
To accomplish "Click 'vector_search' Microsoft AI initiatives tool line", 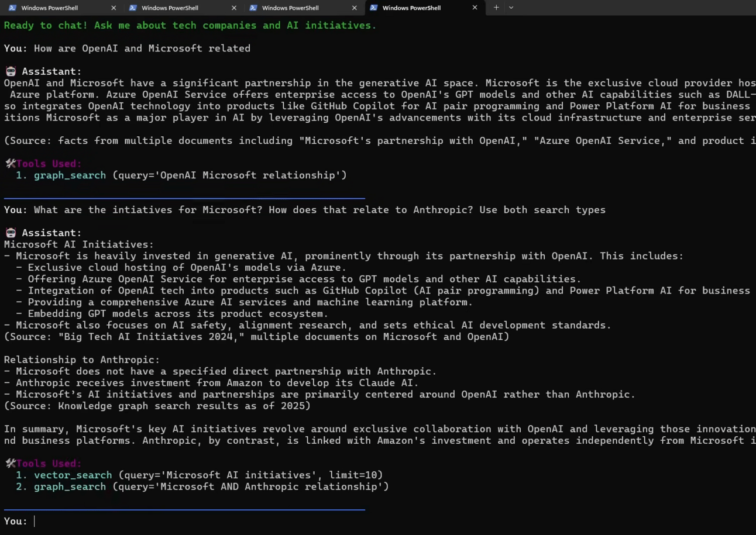I will 200,475.
